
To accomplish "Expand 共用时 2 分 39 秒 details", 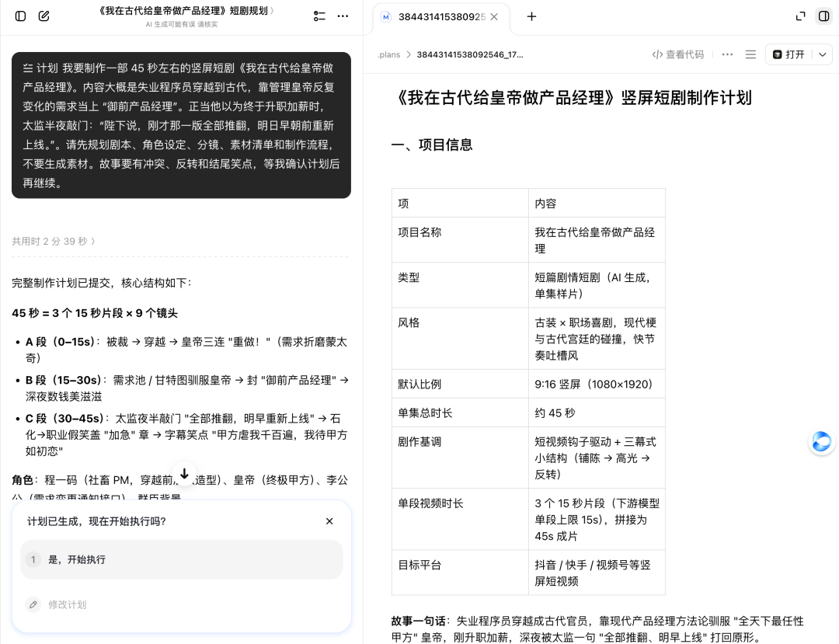I will [54, 242].
